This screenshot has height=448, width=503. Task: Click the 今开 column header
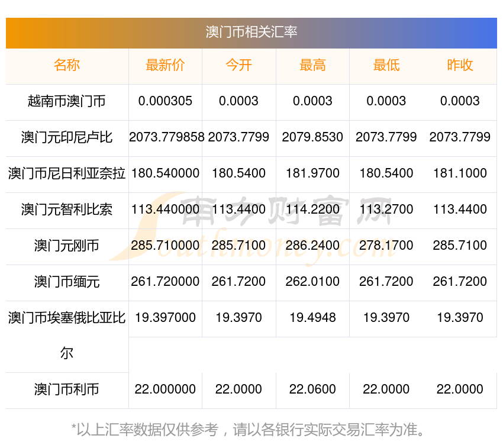pyautogui.click(x=238, y=66)
